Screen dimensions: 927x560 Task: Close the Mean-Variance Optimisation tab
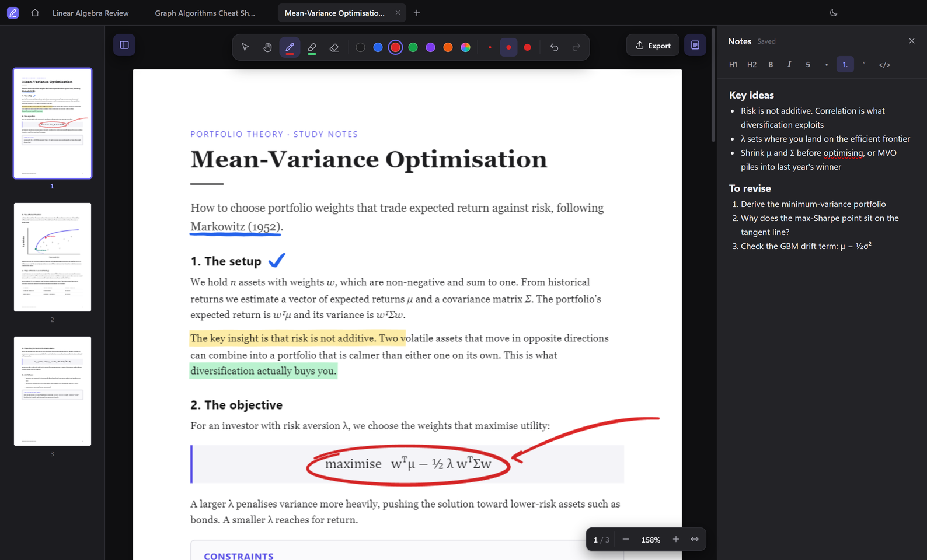[398, 13]
